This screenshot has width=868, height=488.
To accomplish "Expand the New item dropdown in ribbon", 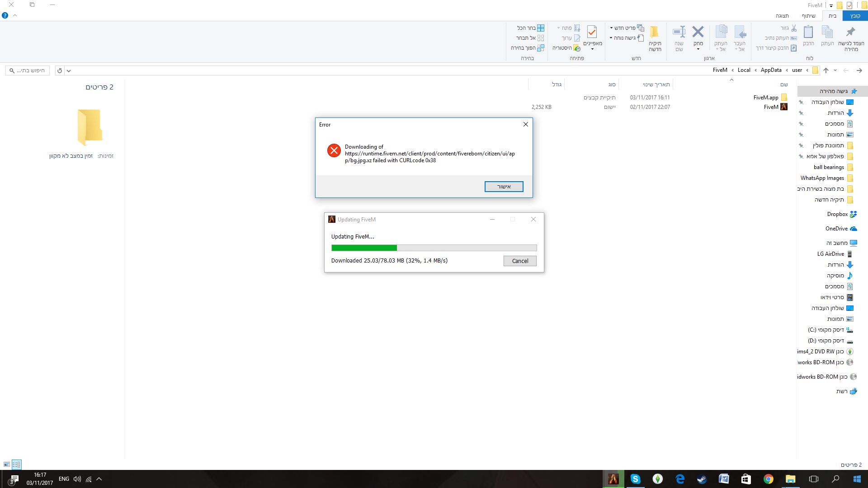I will click(611, 28).
